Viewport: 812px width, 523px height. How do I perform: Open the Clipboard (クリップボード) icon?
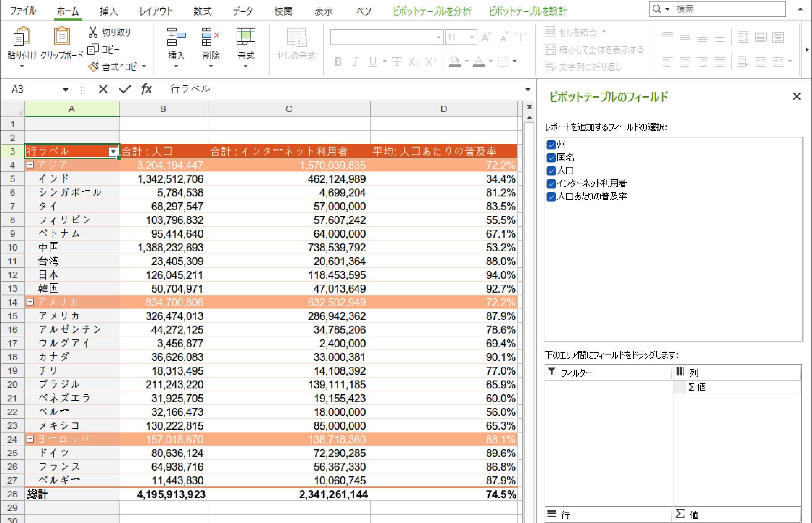62,37
